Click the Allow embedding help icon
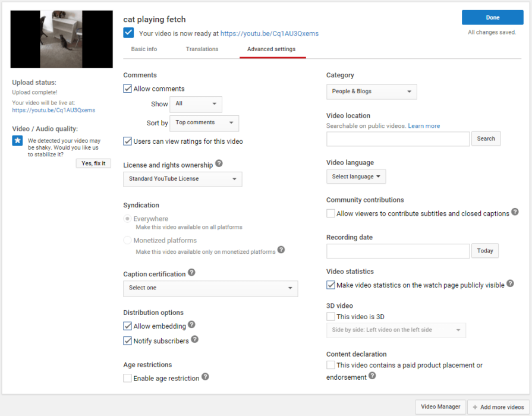The image size is (532, 416). click(x=191, y=326)
